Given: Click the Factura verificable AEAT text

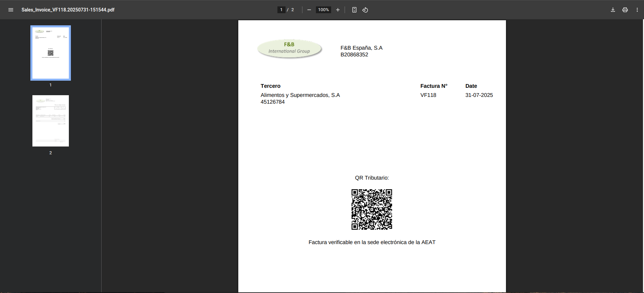Looking at the screenshot, I should tap(372, 242).
